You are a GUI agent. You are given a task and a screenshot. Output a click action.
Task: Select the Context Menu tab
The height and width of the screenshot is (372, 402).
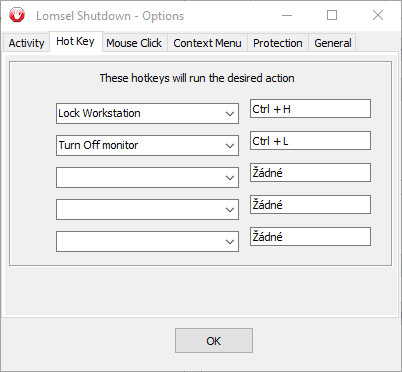click(x=207, y=43)
